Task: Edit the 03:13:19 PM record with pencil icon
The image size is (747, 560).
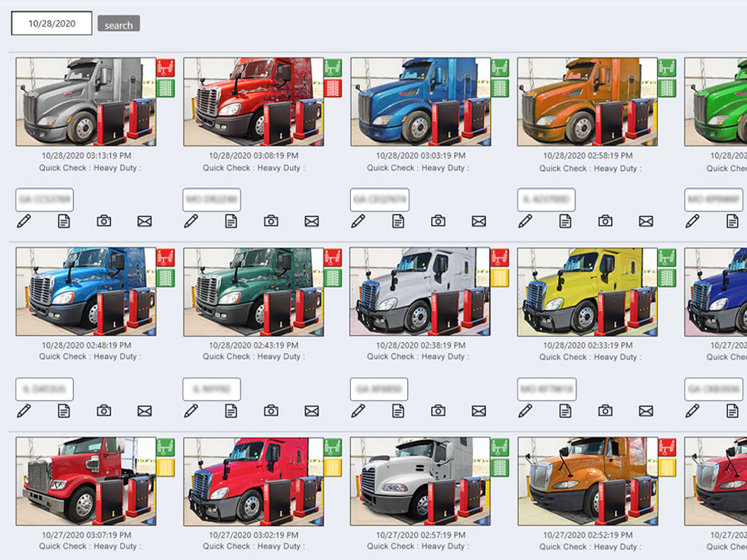Action: 24,221
